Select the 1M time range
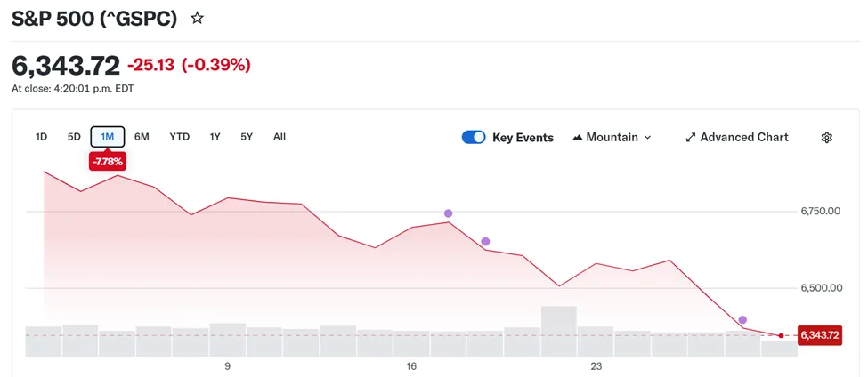Image resolution: width=868 pixels, height=377 pixels. coord(108,137)
